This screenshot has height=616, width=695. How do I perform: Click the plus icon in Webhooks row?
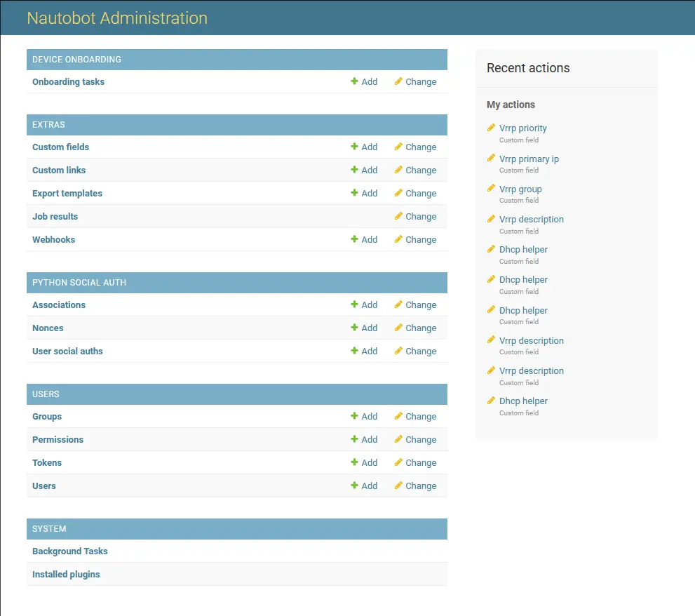[354, 239]
